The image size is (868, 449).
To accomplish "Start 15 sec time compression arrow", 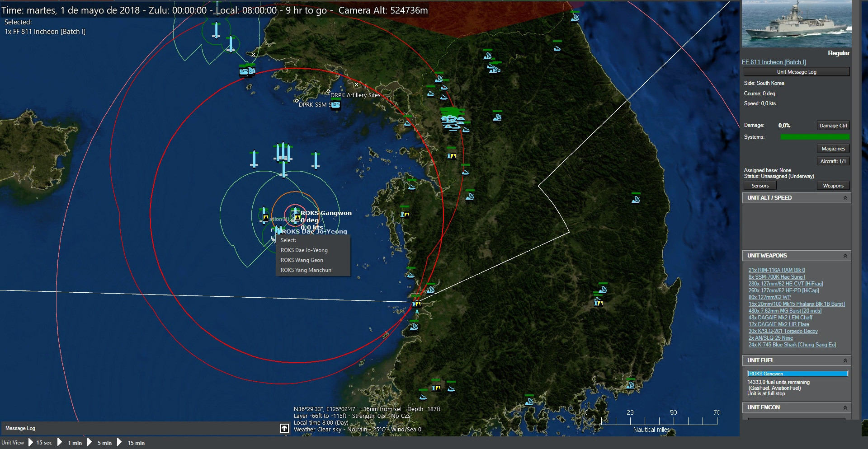I will click(x=31, y=443).
